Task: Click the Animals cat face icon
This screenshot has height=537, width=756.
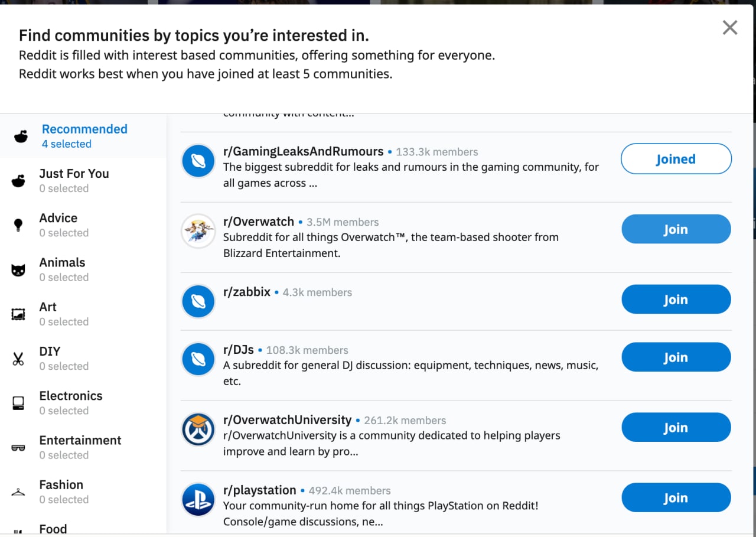Action: pos(18,270)
